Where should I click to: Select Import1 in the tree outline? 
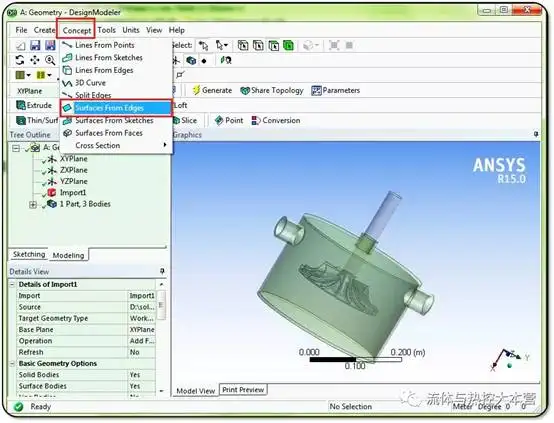click(x=73, y=193)
